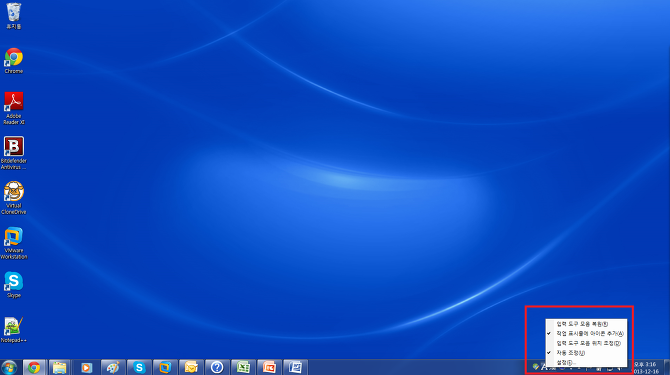This screenshot has height=375, width=670.
Task: Open Word from the taskbar
Action: (x=295, y=367)
